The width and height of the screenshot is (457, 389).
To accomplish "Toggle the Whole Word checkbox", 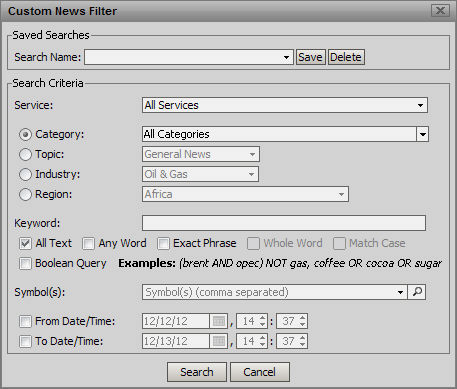I will pos(253,243).
